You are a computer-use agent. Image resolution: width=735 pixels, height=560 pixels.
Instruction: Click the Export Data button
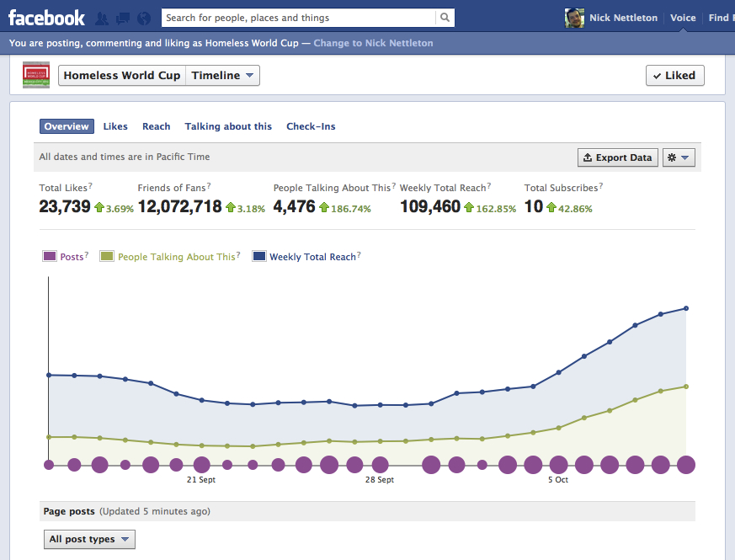click(x=618, y=157)
